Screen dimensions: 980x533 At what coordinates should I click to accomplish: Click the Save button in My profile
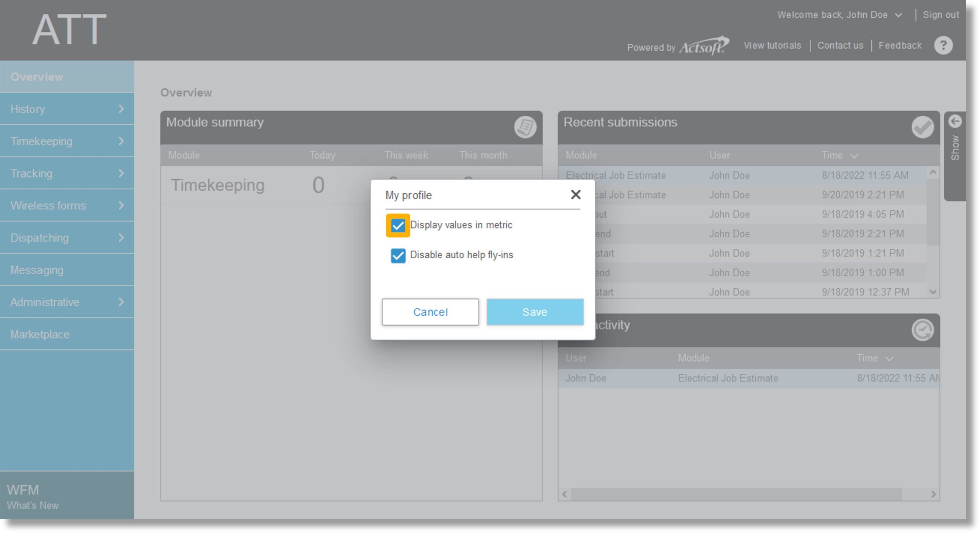click(535, 312)
